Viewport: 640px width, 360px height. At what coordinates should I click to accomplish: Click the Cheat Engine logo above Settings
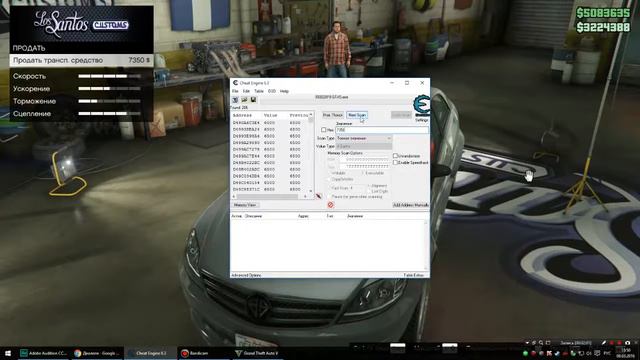coord(421,105)
